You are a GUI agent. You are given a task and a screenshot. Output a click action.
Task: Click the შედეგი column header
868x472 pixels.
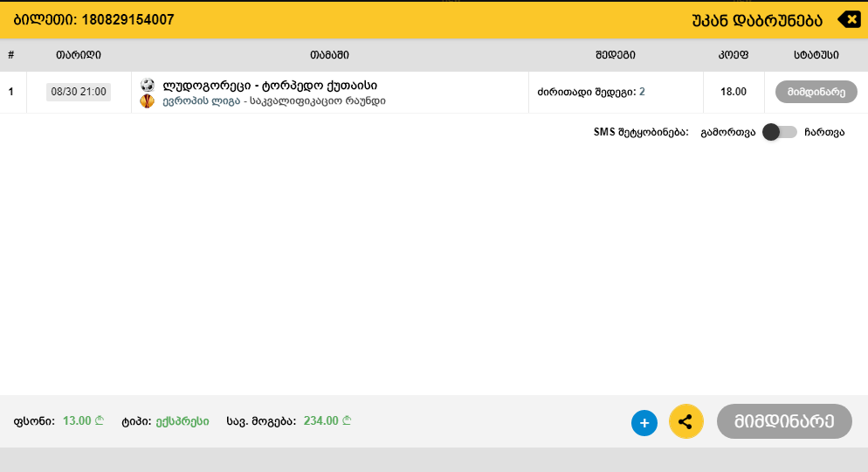coord(615,55)
